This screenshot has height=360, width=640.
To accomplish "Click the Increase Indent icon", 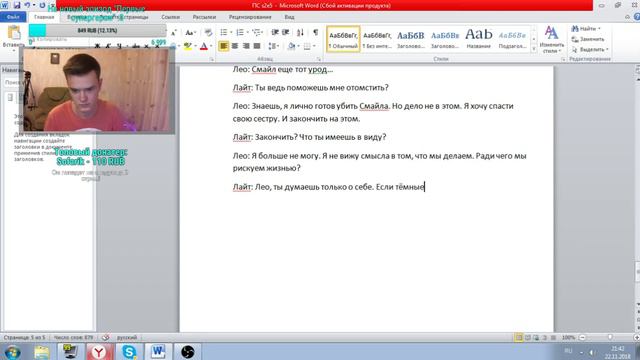I will 286,32.
